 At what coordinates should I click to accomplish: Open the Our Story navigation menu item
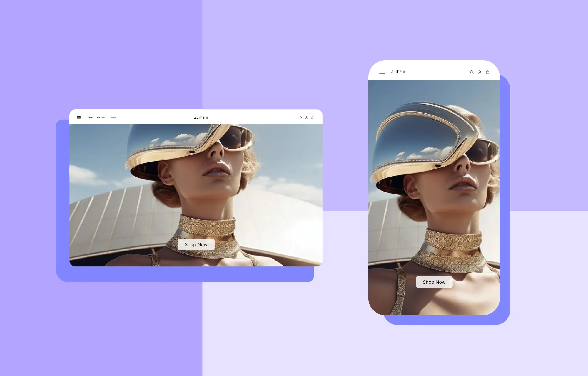tap(101, 117)
